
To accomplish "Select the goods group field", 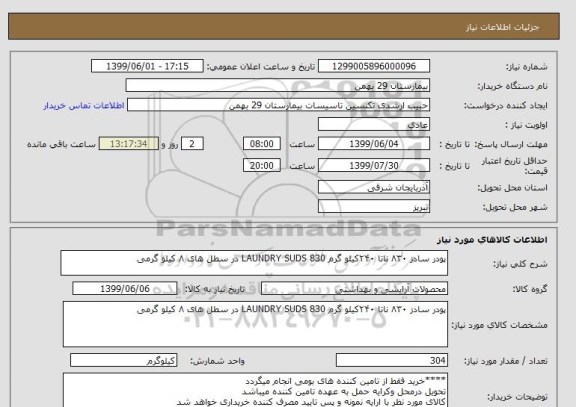I will pyautogui.click(x=354, y=289).
